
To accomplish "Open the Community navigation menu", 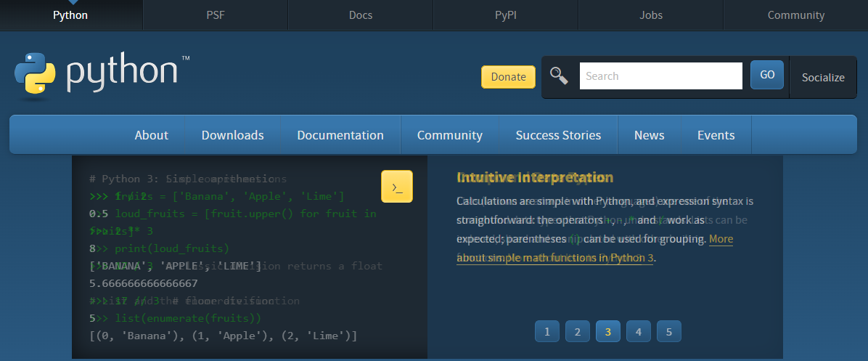I will point(450,135).
